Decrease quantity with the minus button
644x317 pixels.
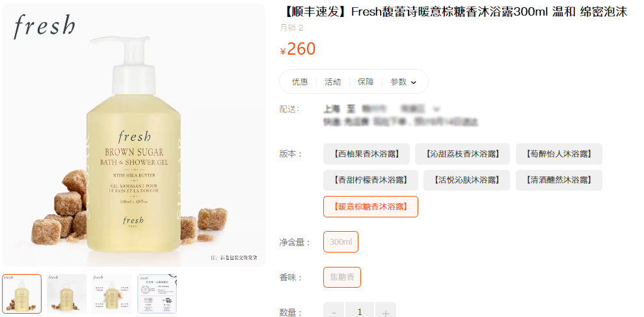(x=334, y=311)
